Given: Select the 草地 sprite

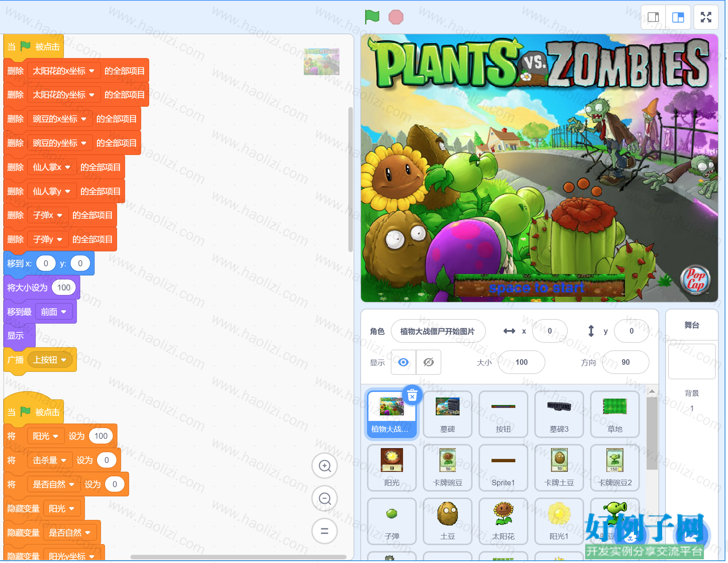Looking at the screenshot, I should click(615, 414).
